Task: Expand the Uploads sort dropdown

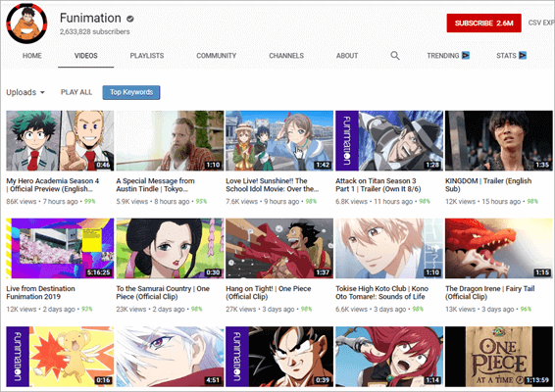Action: pos(25,92)
